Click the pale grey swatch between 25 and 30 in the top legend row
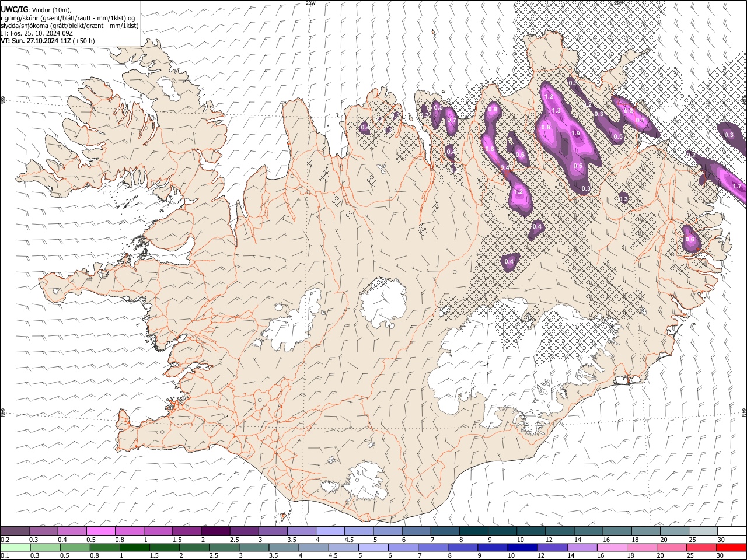Viewport: 747px width, 560px height. point(703,531)
